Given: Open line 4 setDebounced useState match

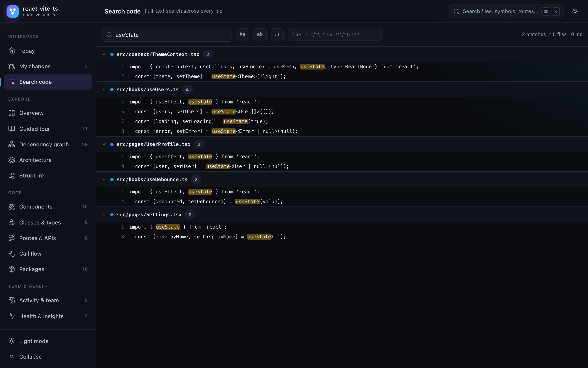Looking at the screenshot, I should click(342, 202).
